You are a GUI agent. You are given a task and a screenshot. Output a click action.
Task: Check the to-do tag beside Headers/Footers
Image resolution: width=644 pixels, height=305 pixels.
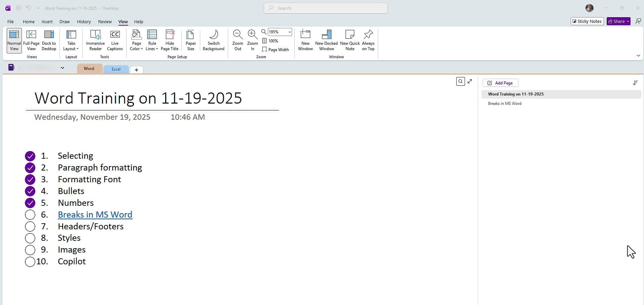30,226
